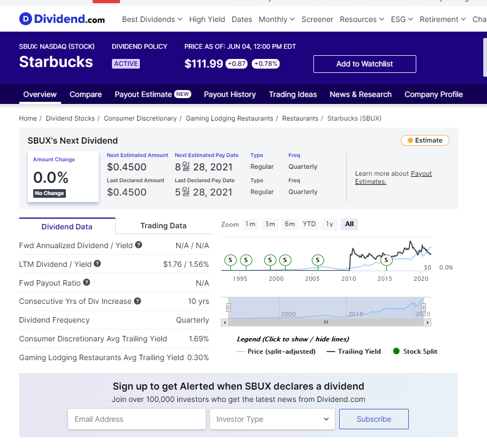Select the first stock split marker before 1995
The image size is (487, 448).
point(230,260)
